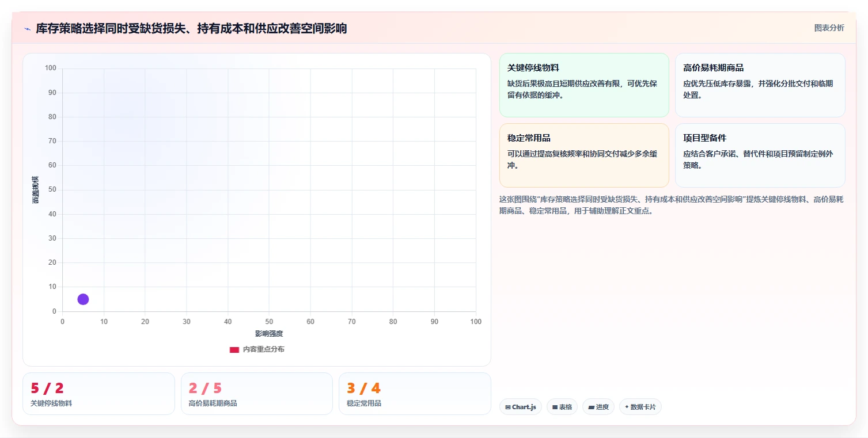Image resolution: width=868 pixels, height=438 pixels.
Task: Click the 覆盖规模 y-axis title
Action: 35,190
